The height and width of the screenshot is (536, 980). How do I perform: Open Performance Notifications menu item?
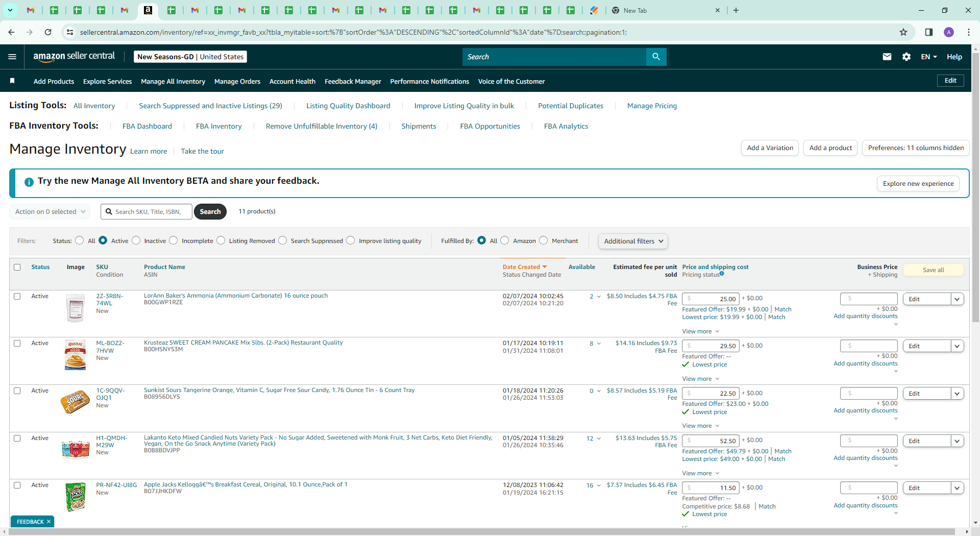(430, 81)
